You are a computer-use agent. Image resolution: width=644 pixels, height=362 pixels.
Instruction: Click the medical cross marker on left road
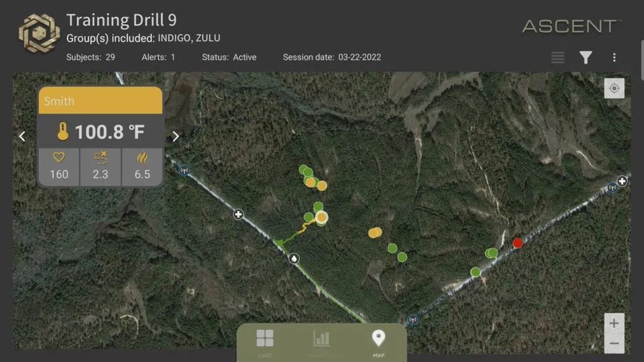pyautogui.click(x=238, y=215)
